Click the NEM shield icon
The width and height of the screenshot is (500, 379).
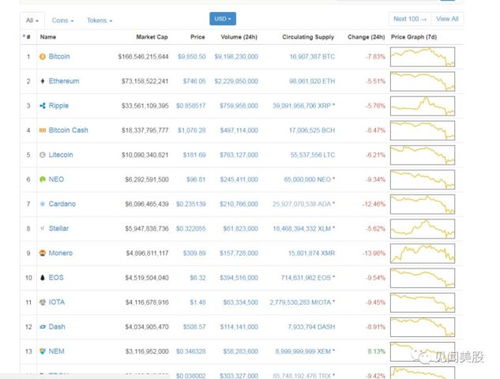[42, 351]
